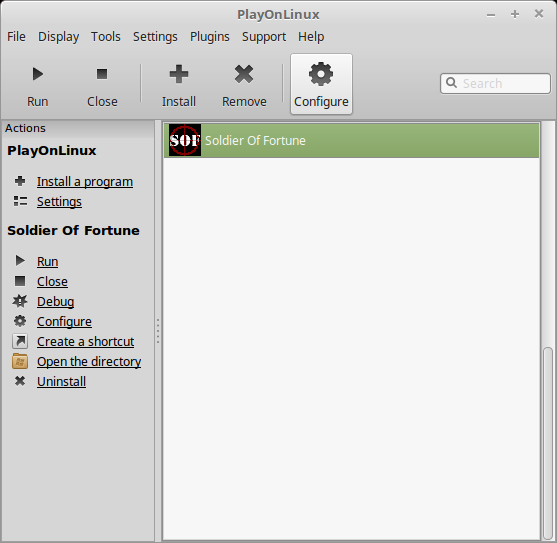Click list icon beside Settings link
Image resolution: width=557 pixels, height=543 pixels.
tap(20, 201)
